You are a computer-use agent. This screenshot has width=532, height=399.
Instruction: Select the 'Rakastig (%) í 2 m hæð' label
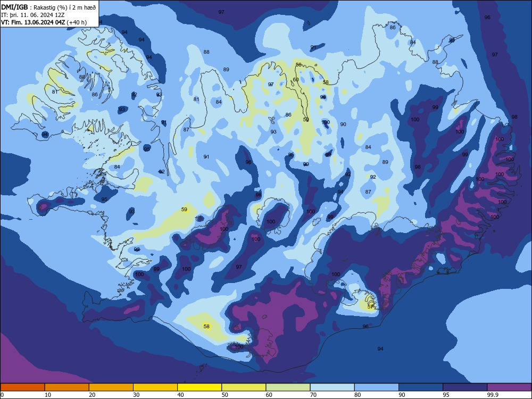tap(64, 7)
